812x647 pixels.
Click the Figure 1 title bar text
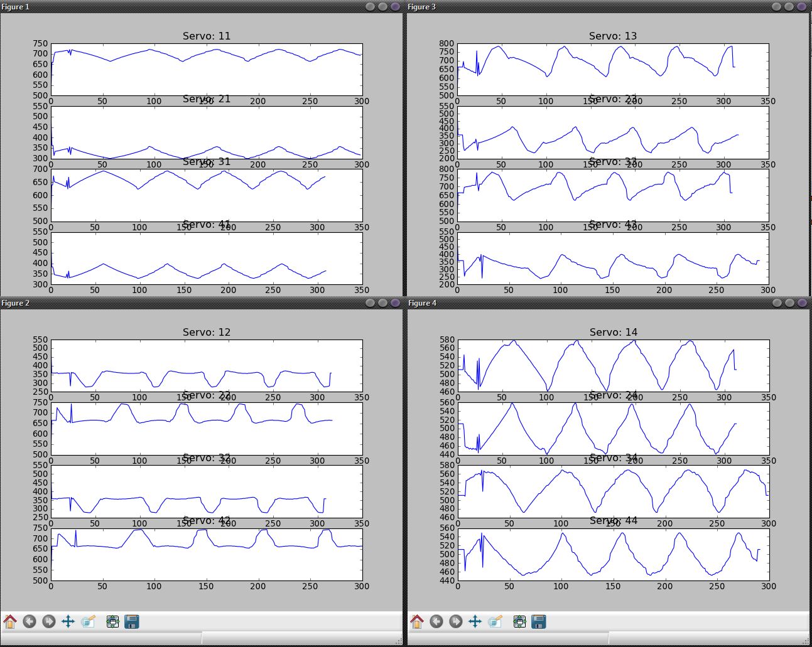(x=16, y=7)
